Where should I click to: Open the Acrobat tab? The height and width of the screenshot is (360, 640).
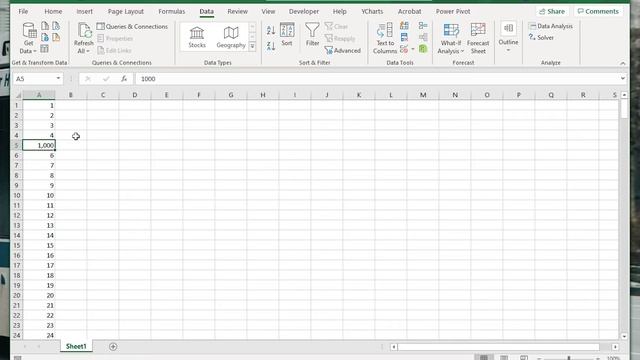point(409,11)
